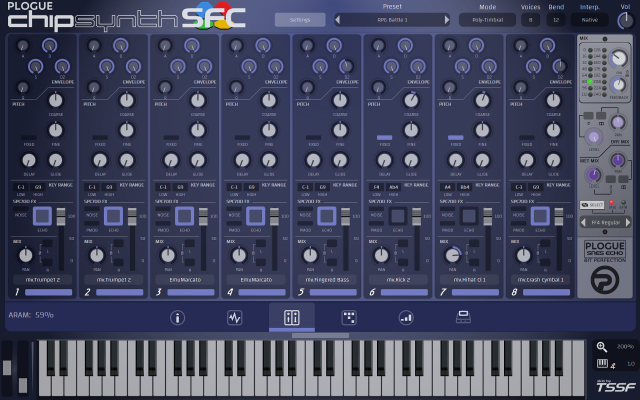Screen dimensions: 640x400
Task: Go to the next preset arrow
Action: (447, 20)
